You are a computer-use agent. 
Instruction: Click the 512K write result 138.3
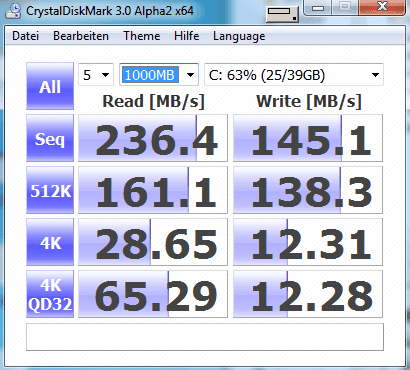308,190
